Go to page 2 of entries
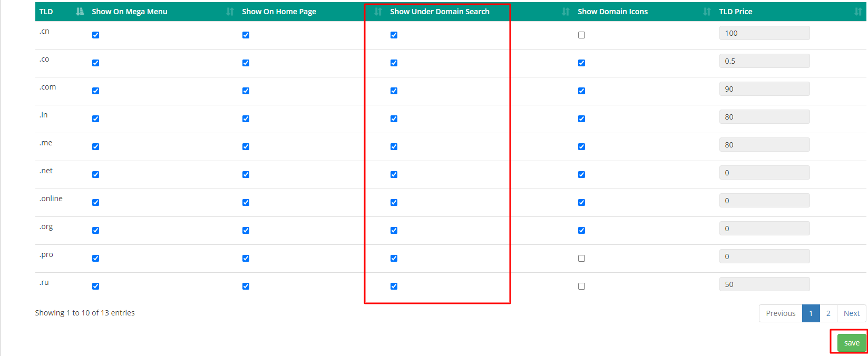Image resolution: width=868 pixels, height=356 pixels. (x=828, y=313)
